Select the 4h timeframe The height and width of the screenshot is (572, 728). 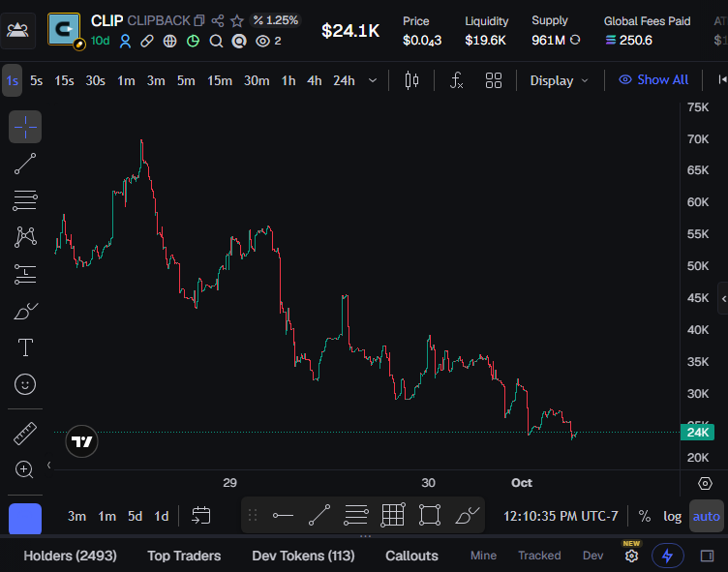click(x=314, y=80)
